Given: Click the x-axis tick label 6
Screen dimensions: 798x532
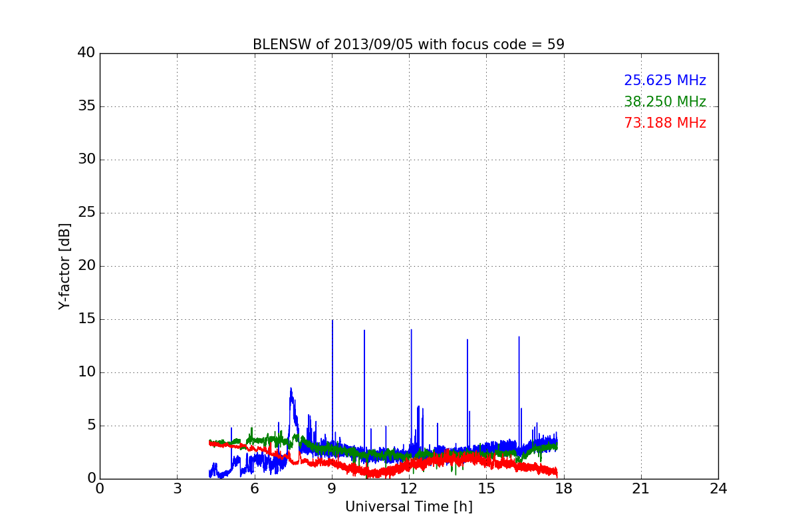Looking at the screenshot, I should coord(254,489).
